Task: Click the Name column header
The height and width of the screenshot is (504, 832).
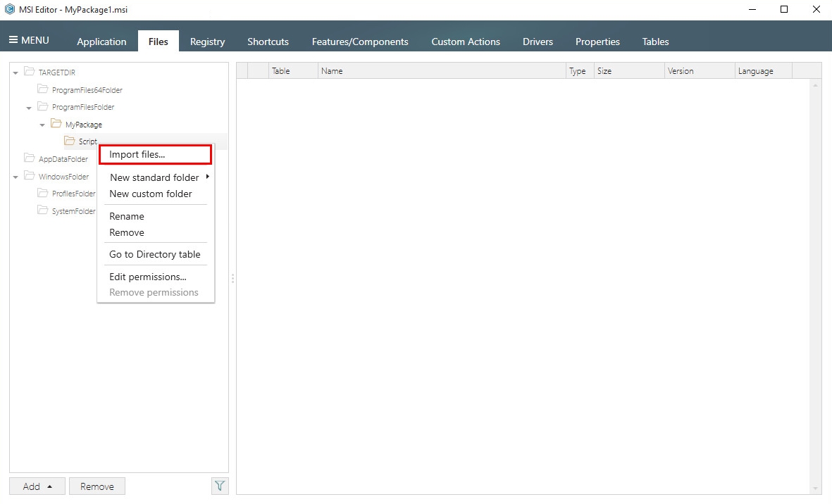Action: coord(332,70)
